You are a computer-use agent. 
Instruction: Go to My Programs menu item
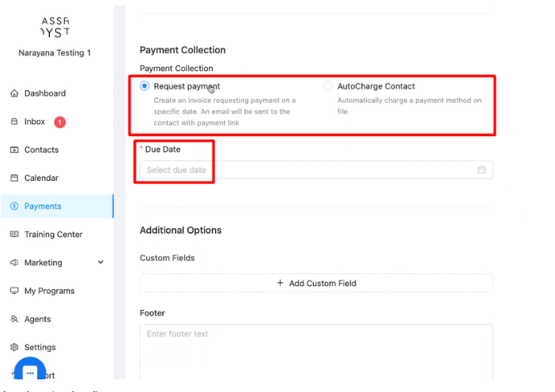[x=49, y=291]
